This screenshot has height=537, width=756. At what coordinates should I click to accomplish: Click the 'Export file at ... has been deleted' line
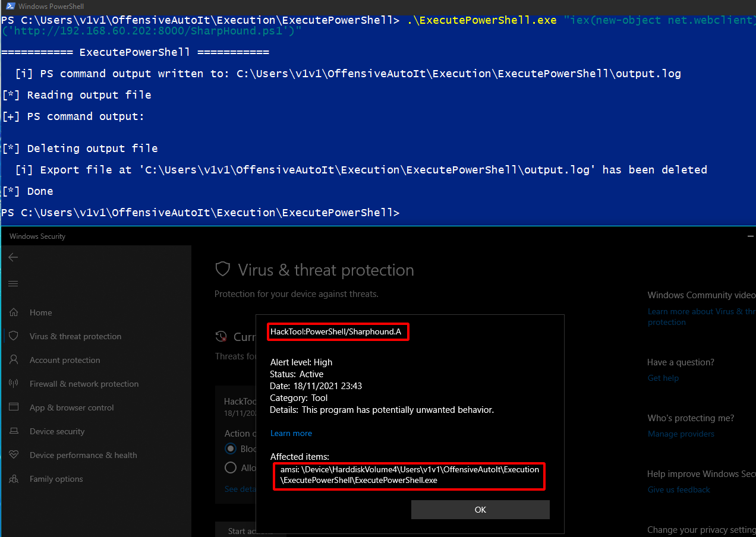(361, 170)
